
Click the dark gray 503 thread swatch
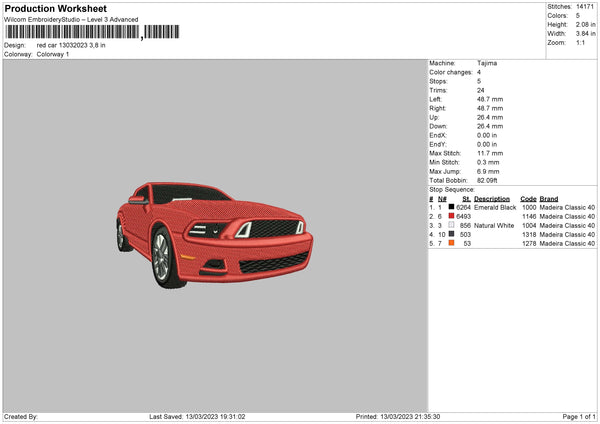click(452, 234)
